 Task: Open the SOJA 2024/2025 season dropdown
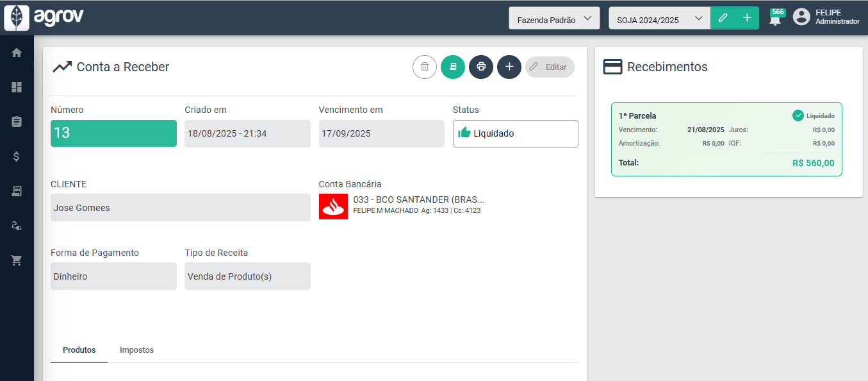click(659, 19)
